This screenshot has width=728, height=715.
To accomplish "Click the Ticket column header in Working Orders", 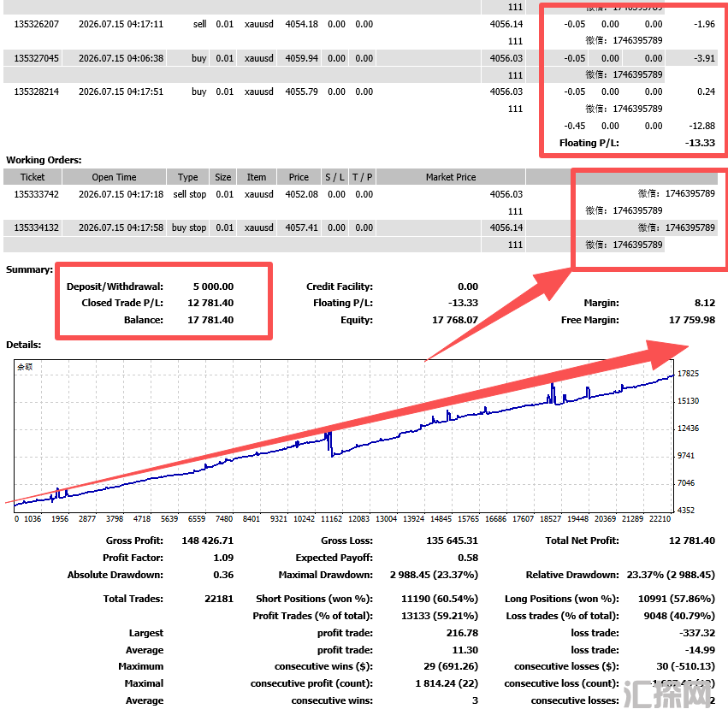I will [x=33, y=177].
